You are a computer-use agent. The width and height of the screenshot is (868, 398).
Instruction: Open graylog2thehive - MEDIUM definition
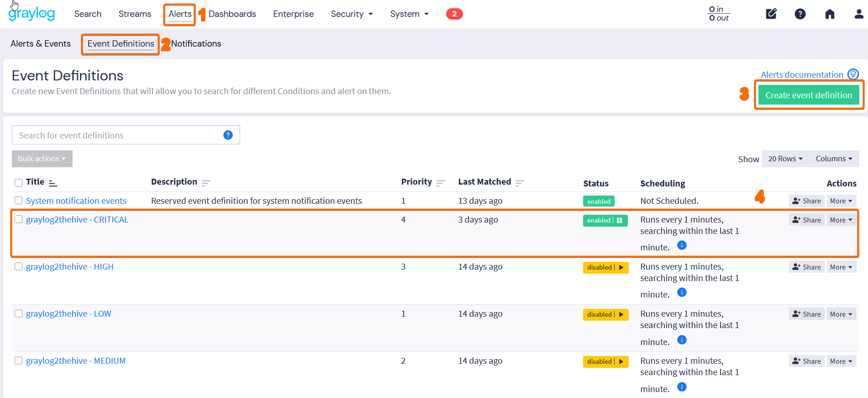tap(76, 361)
